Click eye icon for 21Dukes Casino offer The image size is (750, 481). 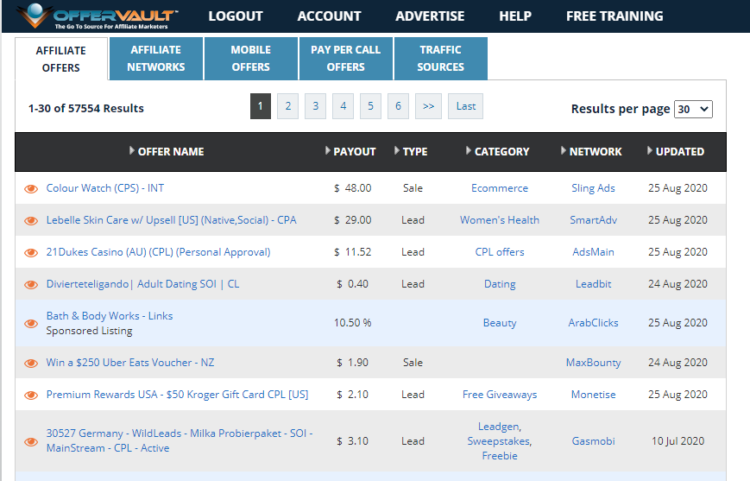click(x=31, y=252)
